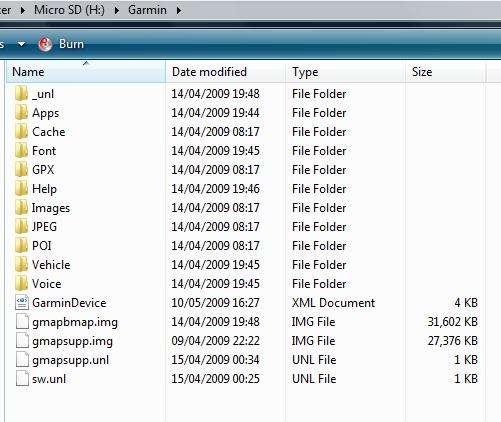Click the gmapsupp.unl file icon
The width and height of the screenshot is (501, 422).
tap(22, 360)
